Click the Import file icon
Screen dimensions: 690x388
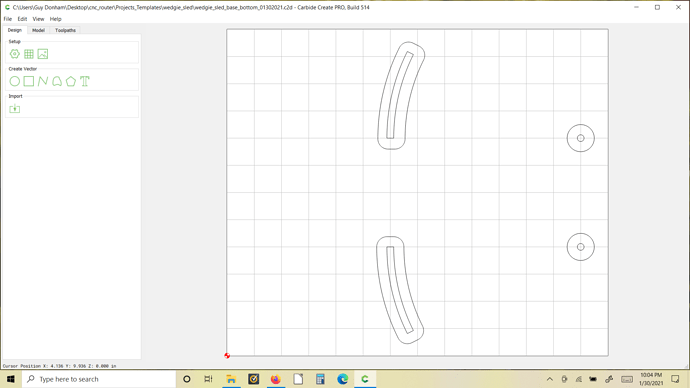[x=15, y=109]
